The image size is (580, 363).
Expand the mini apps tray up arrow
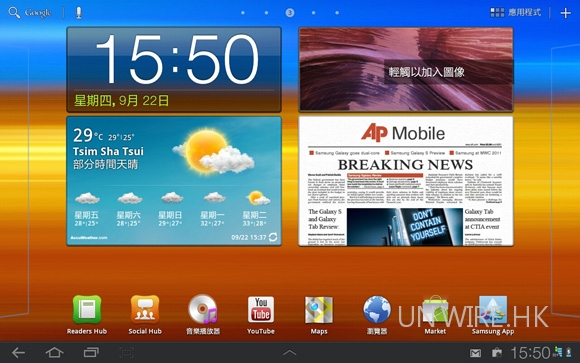tap(290, 353)
